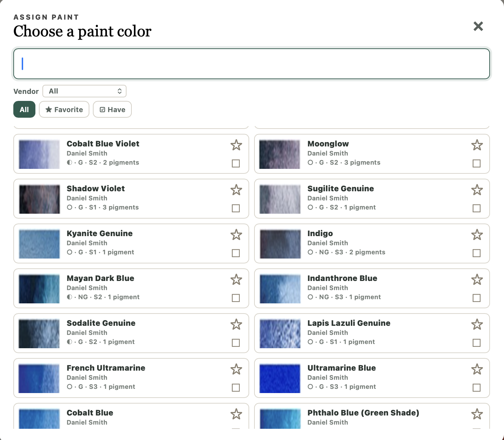Star the Moonglow paint
The height and width of the screenshot is (440, 504).
tap(477, 145)
